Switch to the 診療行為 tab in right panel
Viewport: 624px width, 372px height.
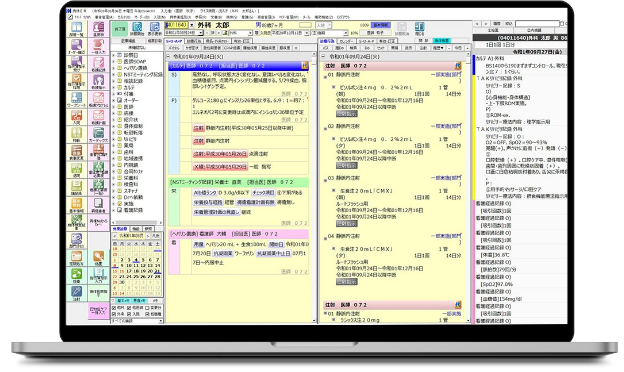click(327, 41)
